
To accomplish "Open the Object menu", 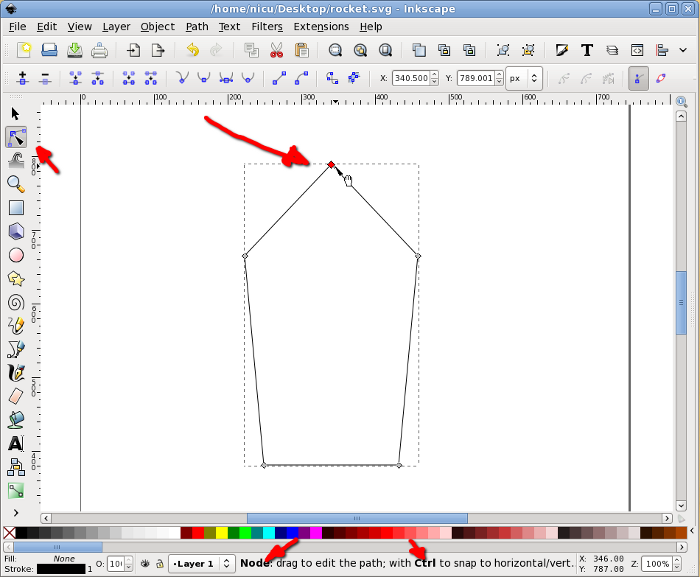I will (x=158, y=27).
